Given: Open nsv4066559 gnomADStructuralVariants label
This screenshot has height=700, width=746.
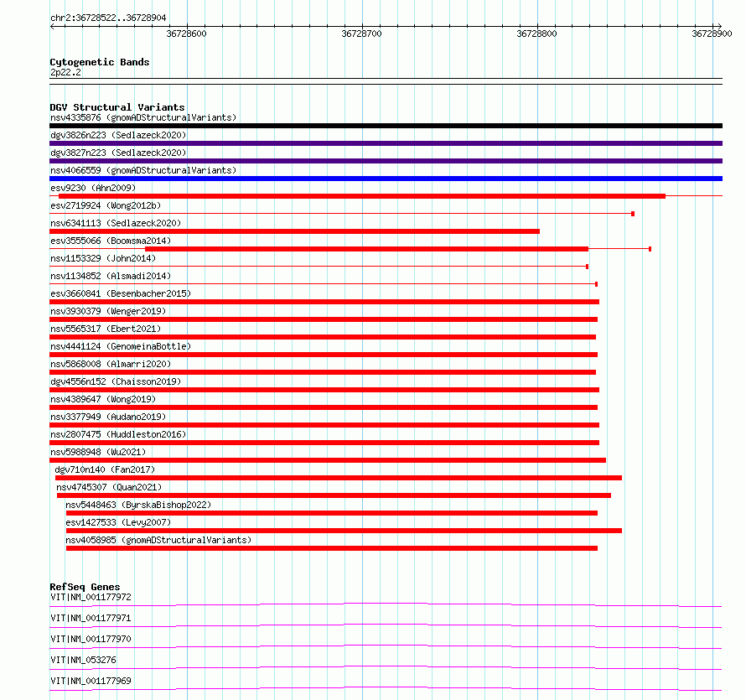Looking at the screenshot, I should click(143, 170).
